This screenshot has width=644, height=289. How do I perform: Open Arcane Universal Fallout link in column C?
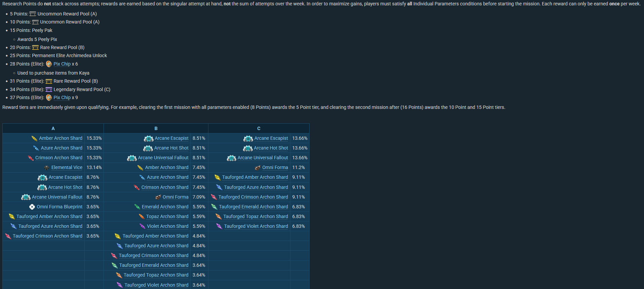(x=263, y=158)
